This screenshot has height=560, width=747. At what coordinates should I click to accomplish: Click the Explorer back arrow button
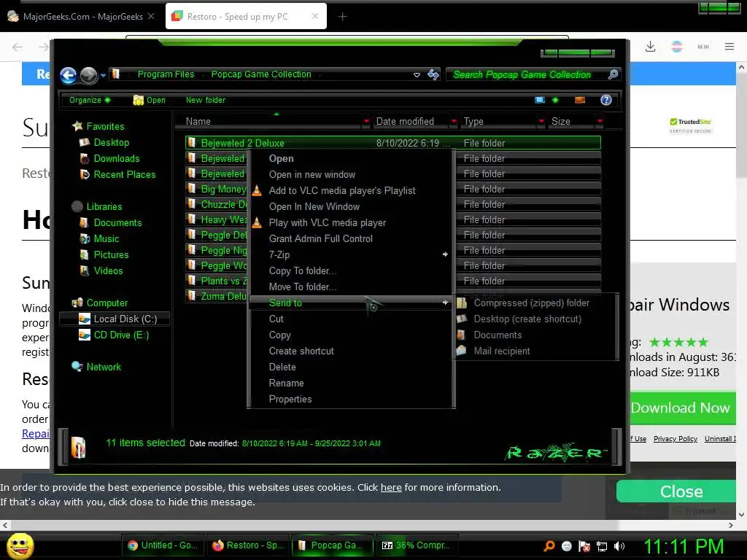pos(68,75)
